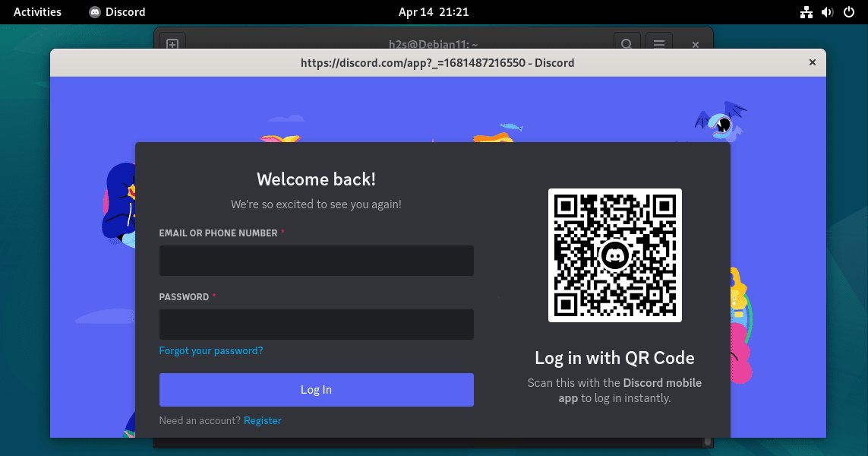Close the Discord window

[x=812, y=62]
